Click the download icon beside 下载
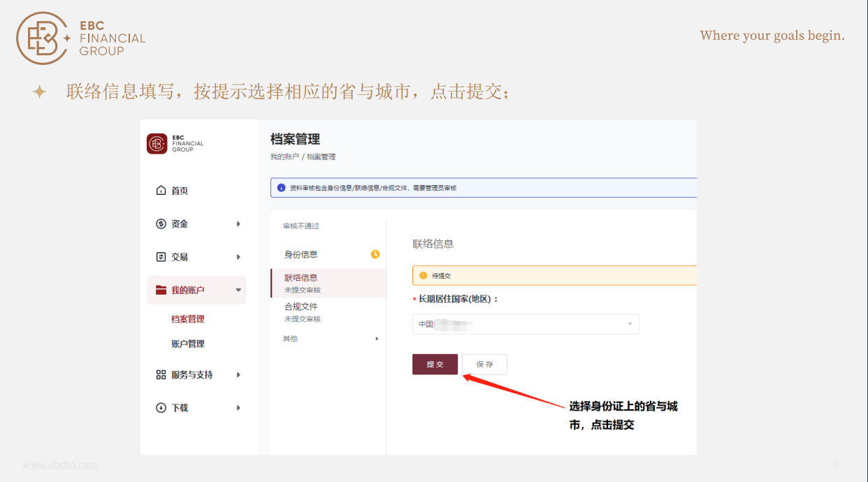This screenshot has height=482, width=868. click(x=161, y=408)
